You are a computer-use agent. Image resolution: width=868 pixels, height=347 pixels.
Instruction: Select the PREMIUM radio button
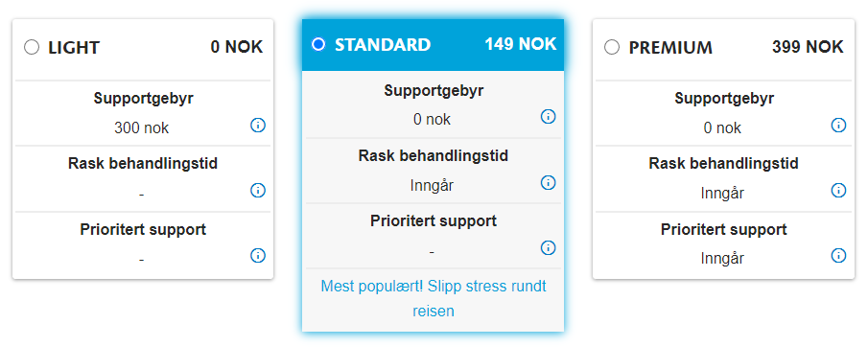coord(612,48)
